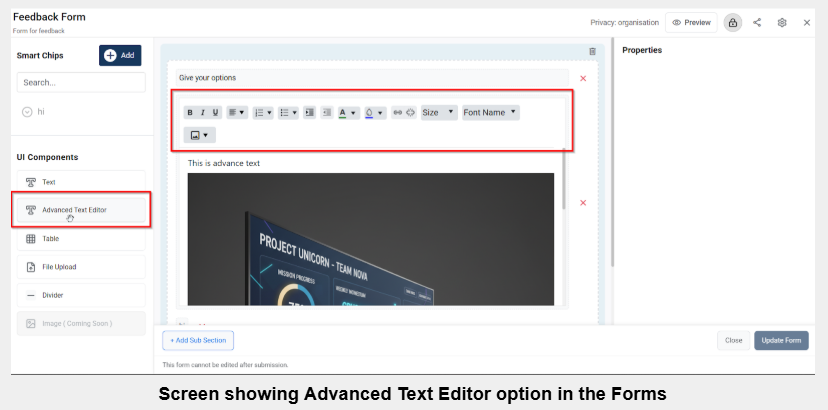Open the Size dropdown

coord(438,113)
